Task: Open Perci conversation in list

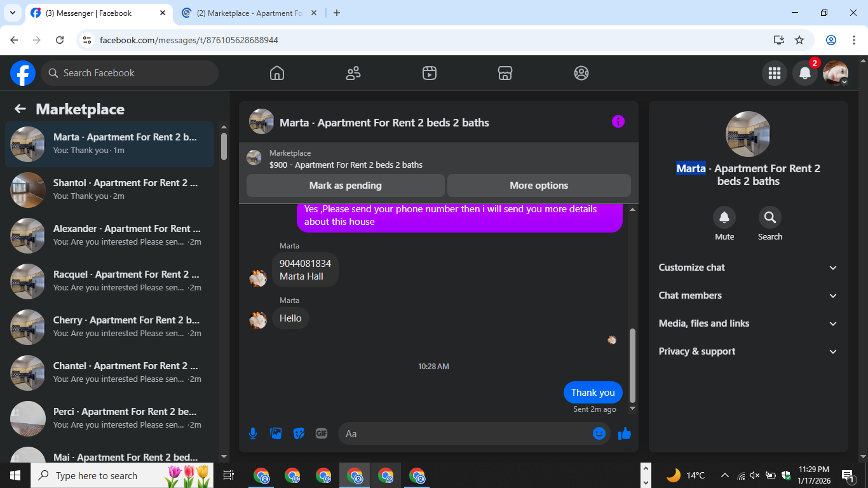Action: [110, 419]
